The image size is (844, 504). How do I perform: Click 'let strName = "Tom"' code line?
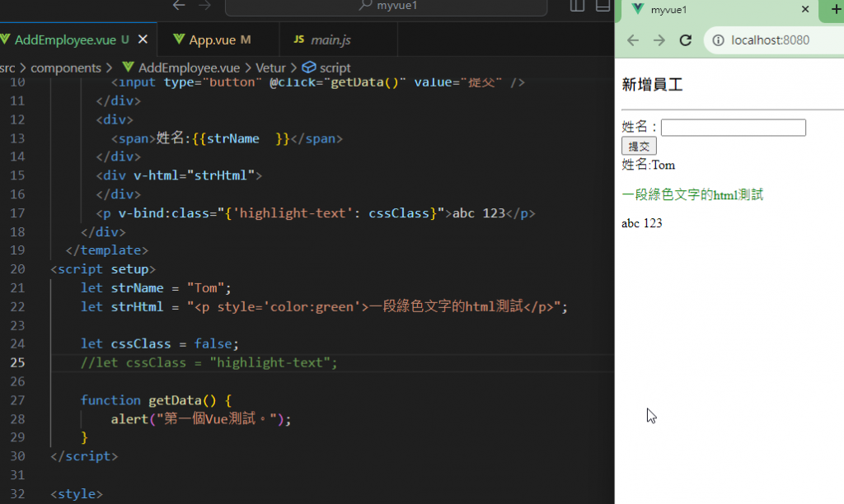pyautogui.click(x=156, y=287)
